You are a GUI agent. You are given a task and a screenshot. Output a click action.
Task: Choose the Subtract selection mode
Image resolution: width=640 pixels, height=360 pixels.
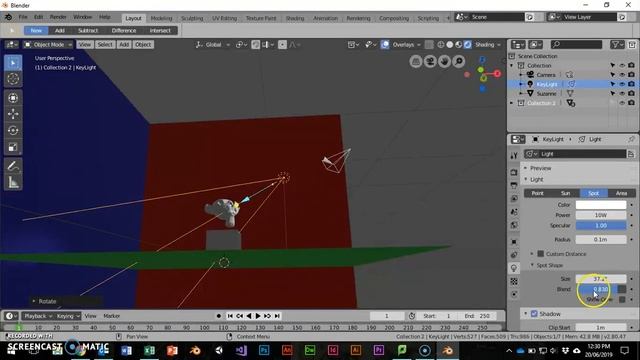coord(88,31)
